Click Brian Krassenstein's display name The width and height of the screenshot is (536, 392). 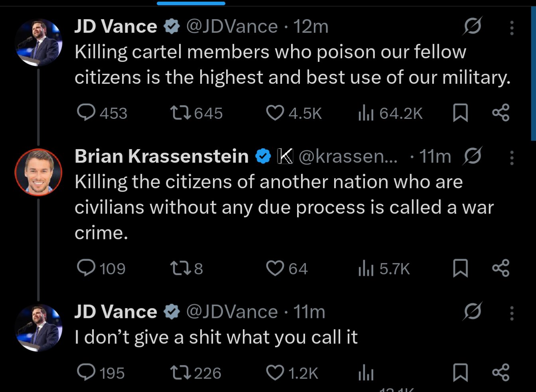click(x=162, y=156)
